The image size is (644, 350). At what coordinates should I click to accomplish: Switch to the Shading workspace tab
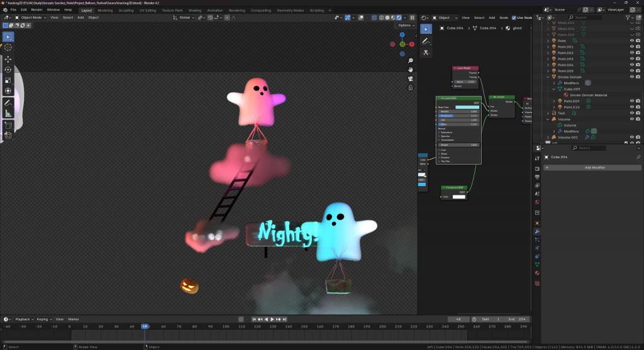click(x=195, y=10)
